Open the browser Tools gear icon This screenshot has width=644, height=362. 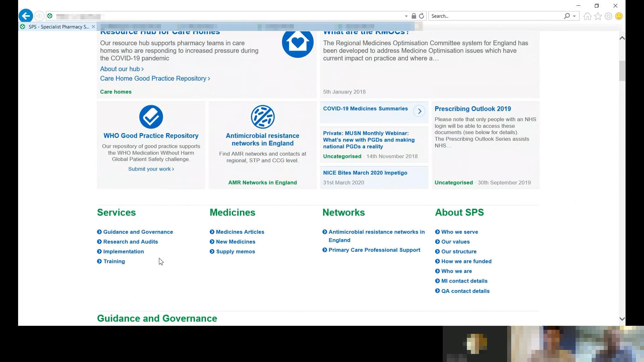point(608,16)
